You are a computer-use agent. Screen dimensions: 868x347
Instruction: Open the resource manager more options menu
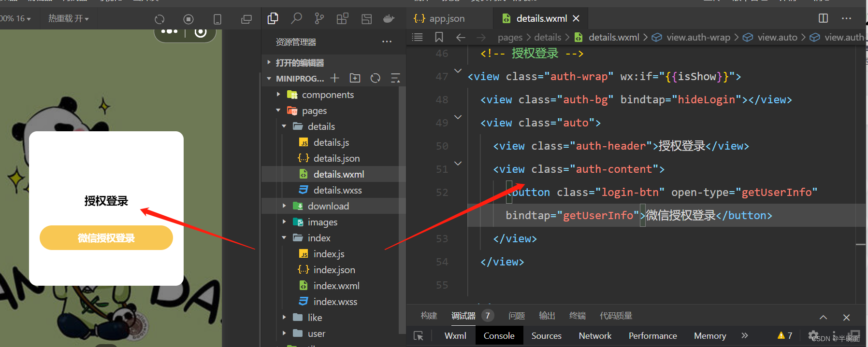pyautogui.click(x=387, y=42)
